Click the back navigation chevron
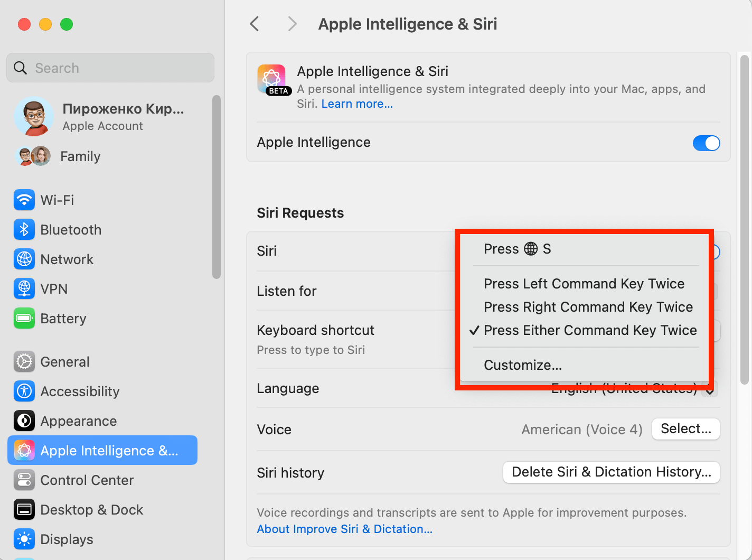The height and width of the screenshot is (560, 752). coord(254,23)
